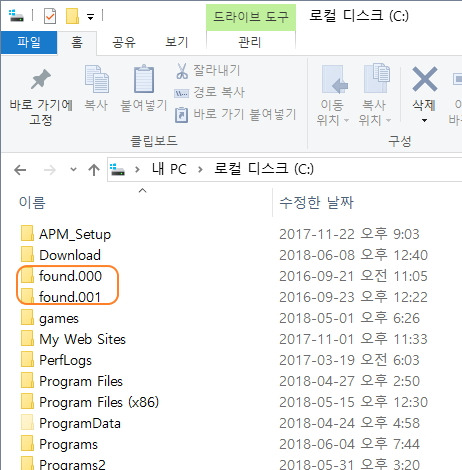This screenshot has width=462, height=470.
Task: Click the Program Files (x86) folder icon
Action: tap(27, 401)
